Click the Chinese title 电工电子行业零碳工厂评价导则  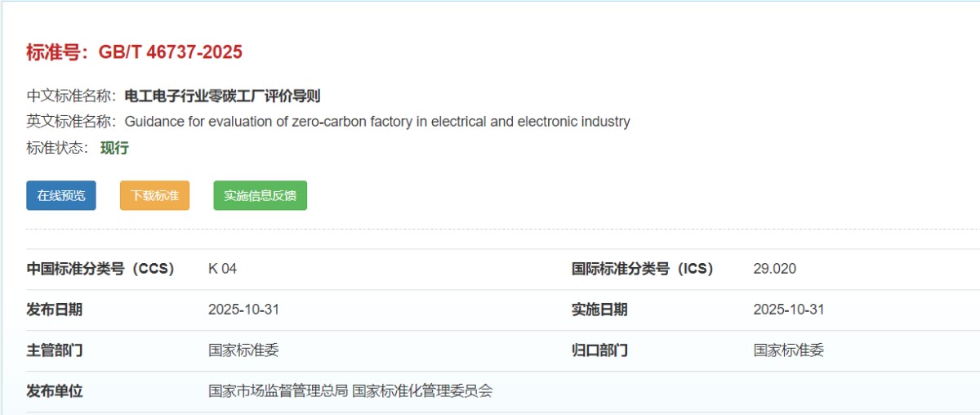222,96
